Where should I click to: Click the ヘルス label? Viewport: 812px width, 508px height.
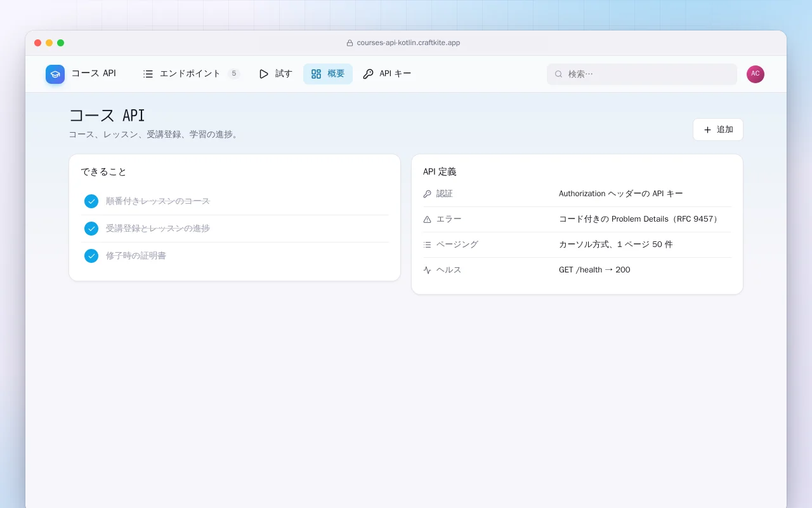pos(449,270)
